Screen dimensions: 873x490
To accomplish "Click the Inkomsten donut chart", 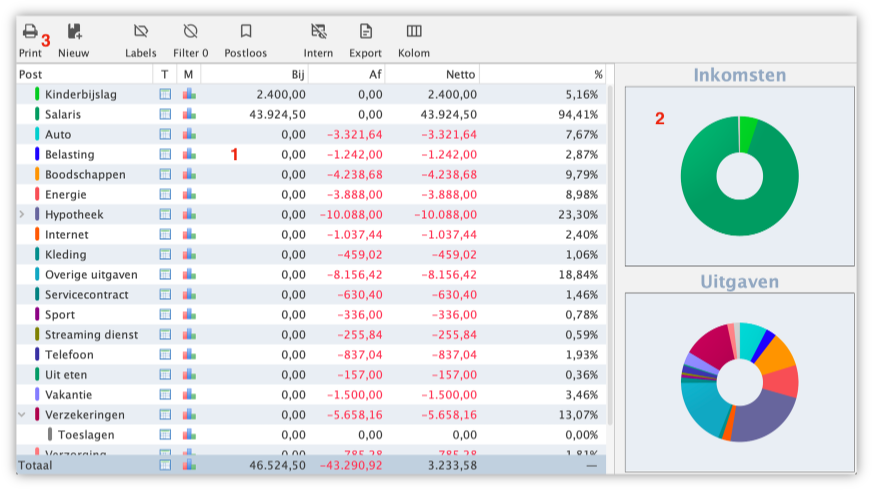I will [x=739, y=176].
